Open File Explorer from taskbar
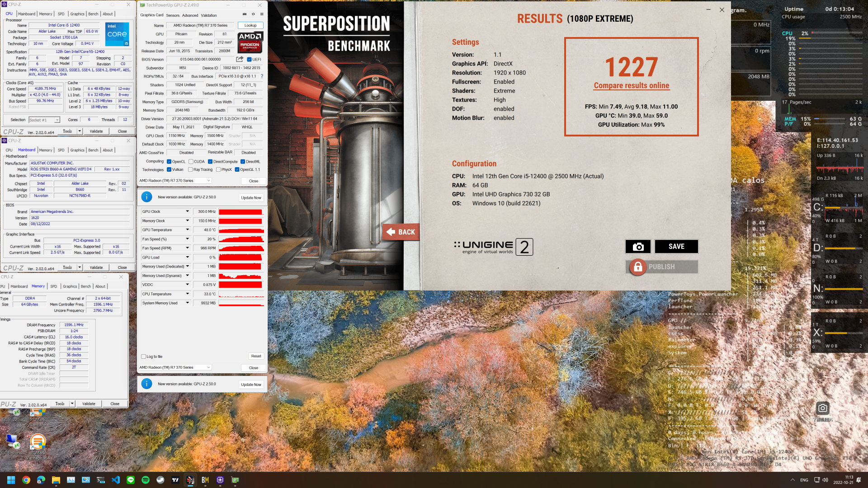The height and width of the screenshot is (488, 868). point(56,480)
